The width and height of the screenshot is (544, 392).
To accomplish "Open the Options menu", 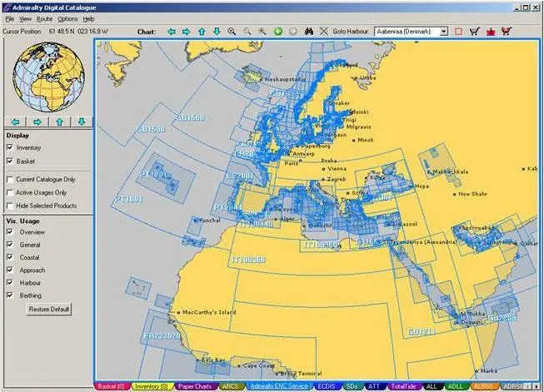I will point(67,18).
